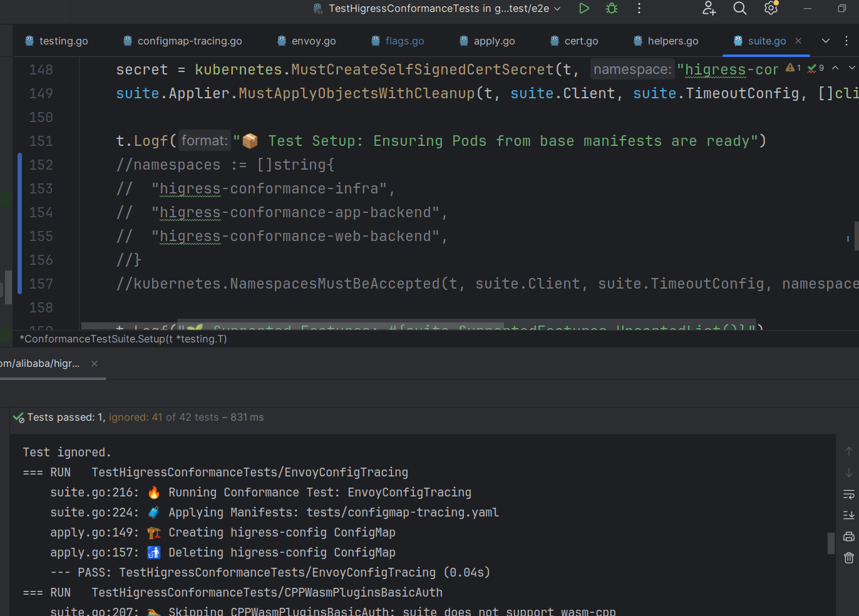Close the suite.go editor tab
This screenshot has height=616, width=859.
(798, 41)
